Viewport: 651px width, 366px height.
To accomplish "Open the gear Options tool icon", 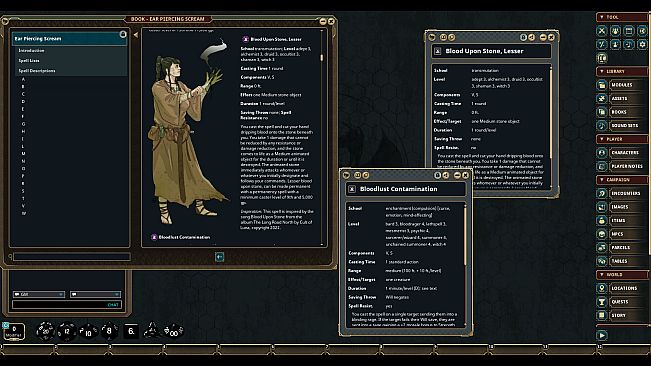I will [x=643, y=44].
